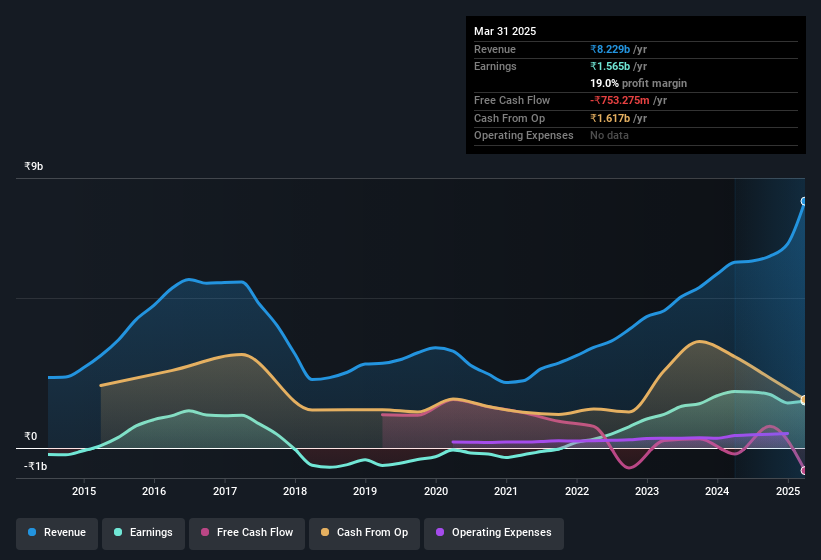
Task: Click the 2018 x-axis label
Action: pos(295,491)
